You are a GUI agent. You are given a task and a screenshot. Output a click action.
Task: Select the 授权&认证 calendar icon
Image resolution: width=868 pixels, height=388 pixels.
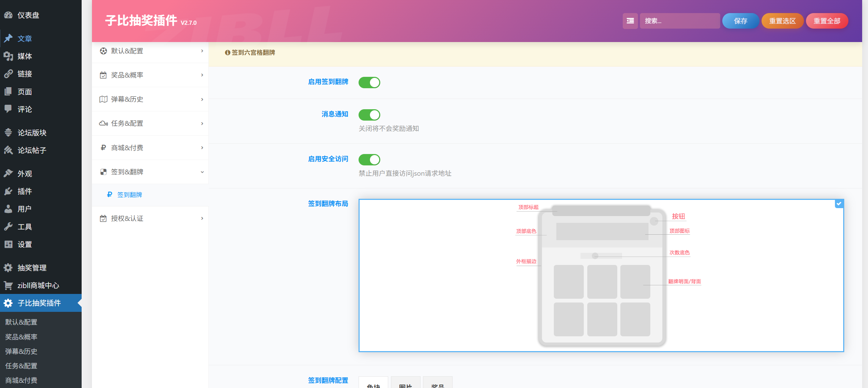tap(103, 218)
